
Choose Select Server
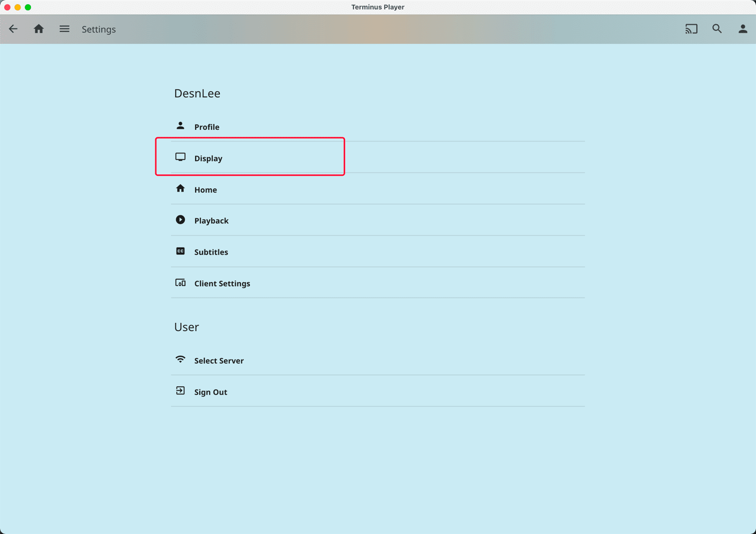point(219,361)
